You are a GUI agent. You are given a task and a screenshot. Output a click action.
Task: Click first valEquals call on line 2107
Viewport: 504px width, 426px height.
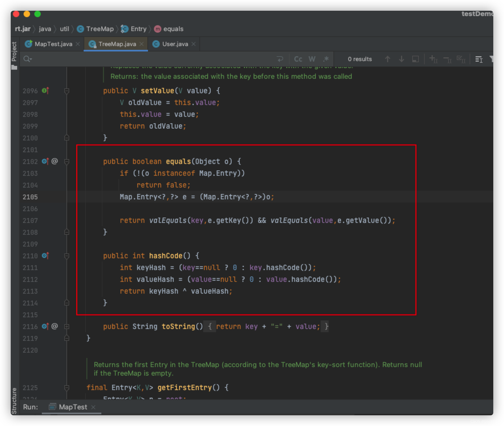pos(168,220)
